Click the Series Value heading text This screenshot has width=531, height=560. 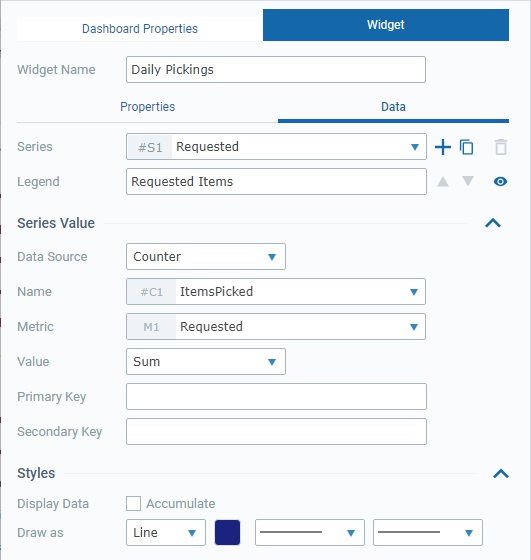56,223
